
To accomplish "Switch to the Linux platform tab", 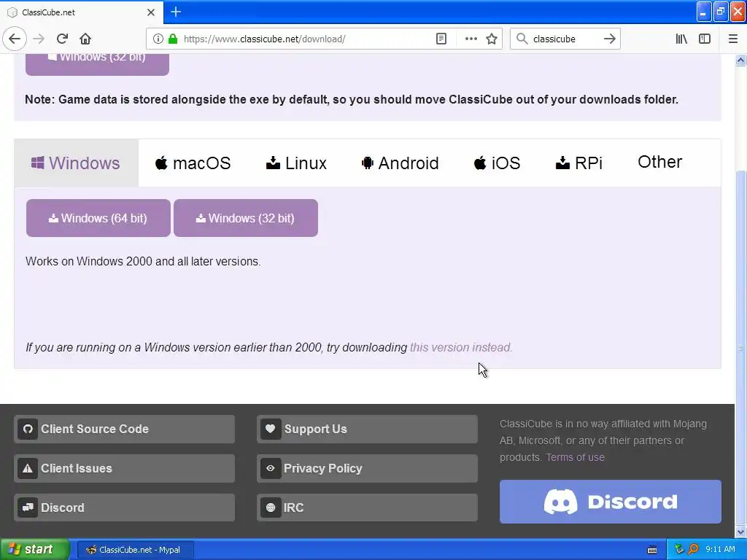I will [x=296, y=163].
